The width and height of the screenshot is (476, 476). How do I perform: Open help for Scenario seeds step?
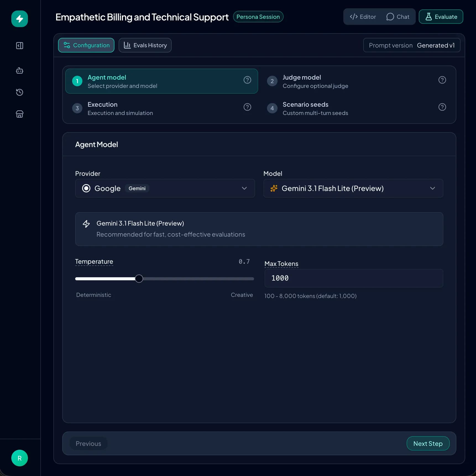tap(442, 107)
